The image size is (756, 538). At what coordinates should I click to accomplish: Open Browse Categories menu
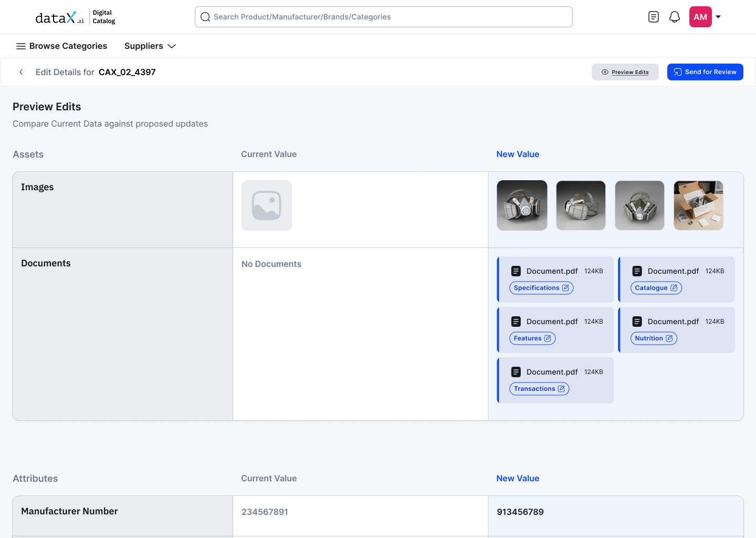coord(62,46)
